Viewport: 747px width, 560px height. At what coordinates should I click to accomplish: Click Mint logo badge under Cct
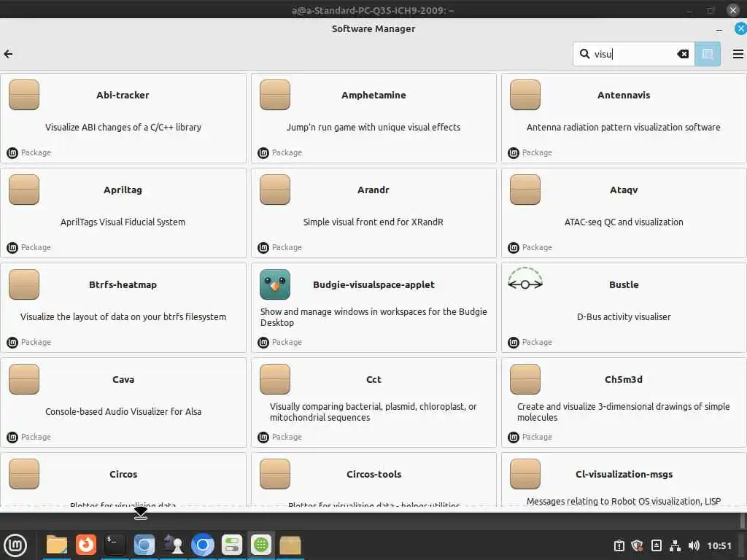tap(263, 437)
